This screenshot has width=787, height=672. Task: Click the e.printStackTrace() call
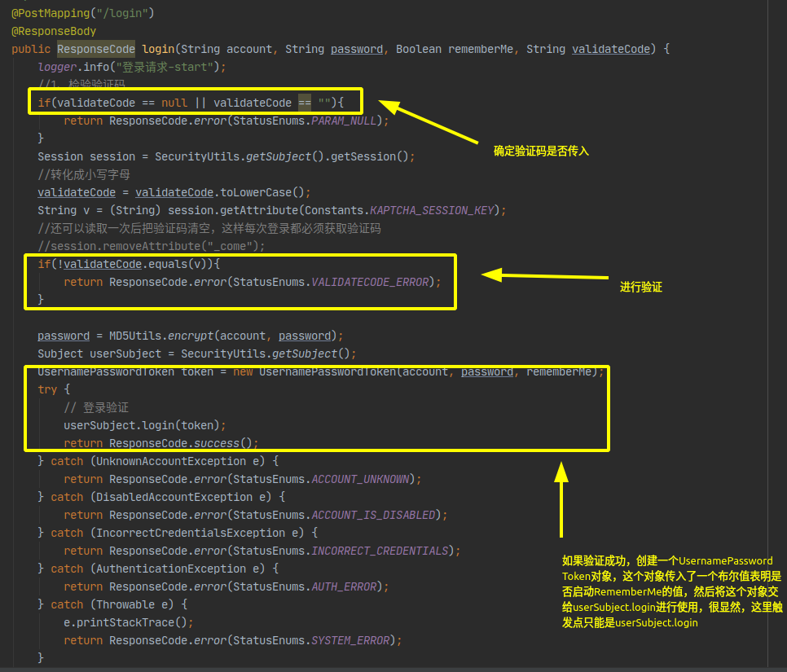[x=119, y=622]
